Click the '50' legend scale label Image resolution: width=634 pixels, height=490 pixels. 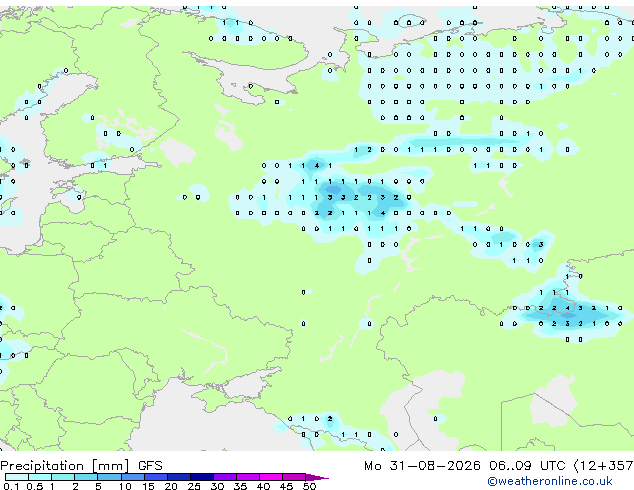[x=309, y=486]
